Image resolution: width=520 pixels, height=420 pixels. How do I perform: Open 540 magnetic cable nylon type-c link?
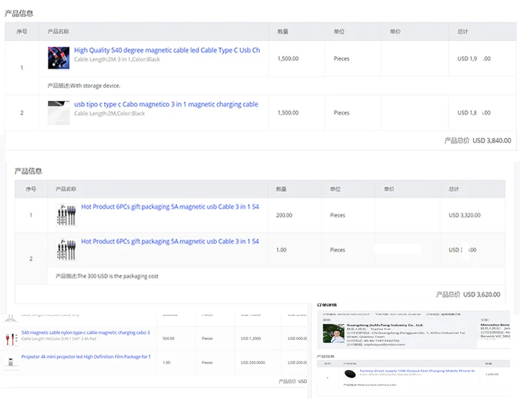[85, 332]
